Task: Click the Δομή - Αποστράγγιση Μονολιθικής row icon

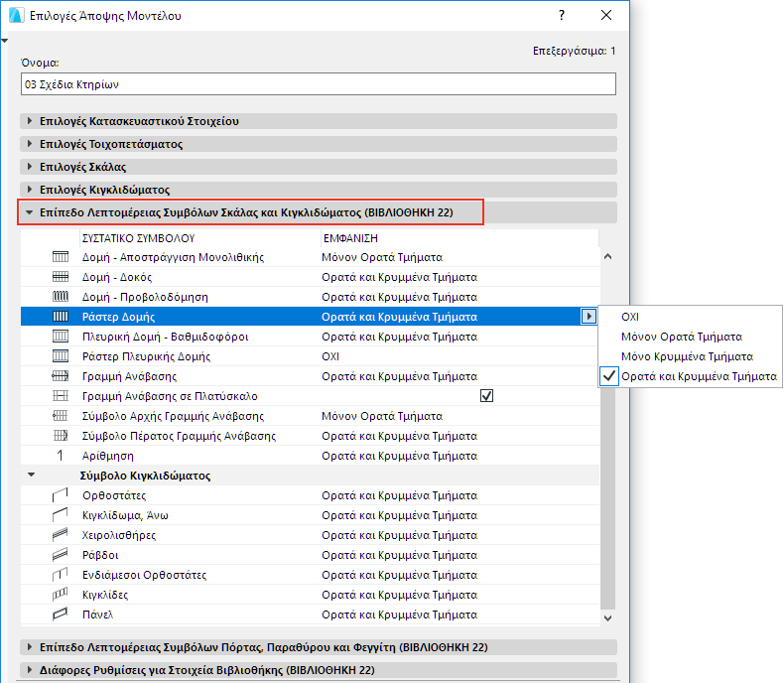Action: click(x=61, y=257)
